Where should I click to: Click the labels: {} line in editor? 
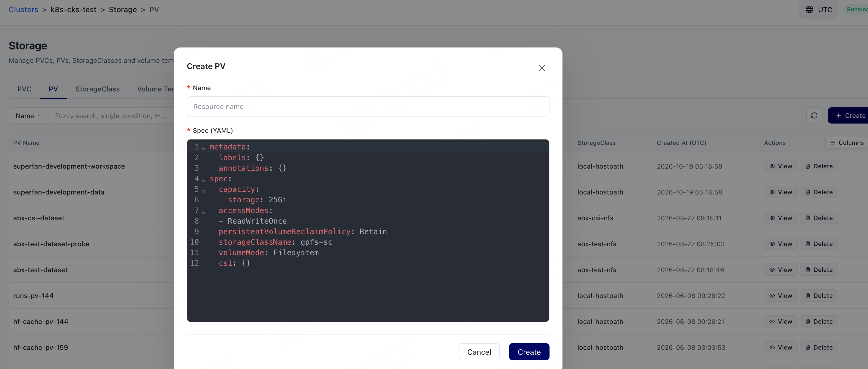[241, 158]
